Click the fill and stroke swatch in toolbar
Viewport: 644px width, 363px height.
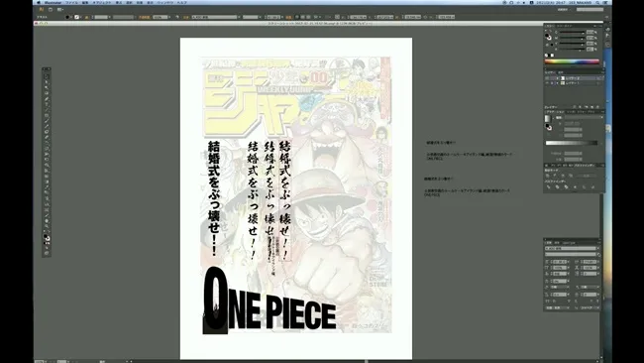[x=47, y=238]
